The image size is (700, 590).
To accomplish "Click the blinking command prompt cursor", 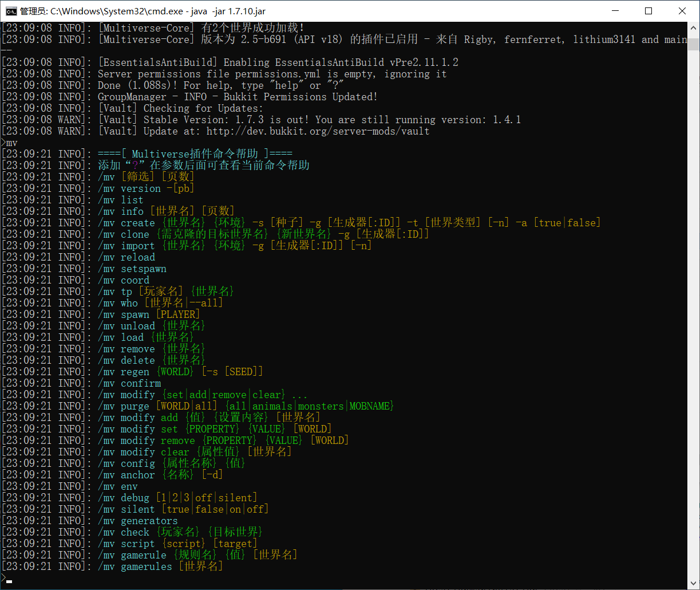I will pos(9,581).
